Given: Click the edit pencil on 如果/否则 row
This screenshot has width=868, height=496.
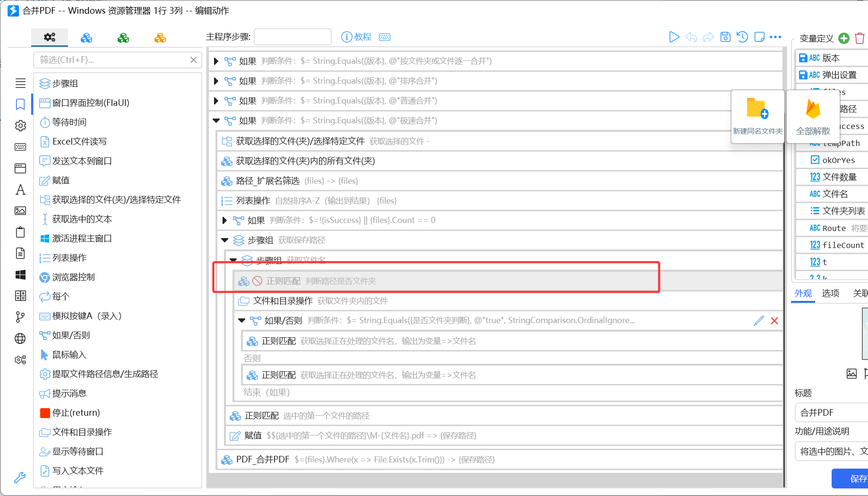Looking at the screenshot, I should [x=759, y=321].
